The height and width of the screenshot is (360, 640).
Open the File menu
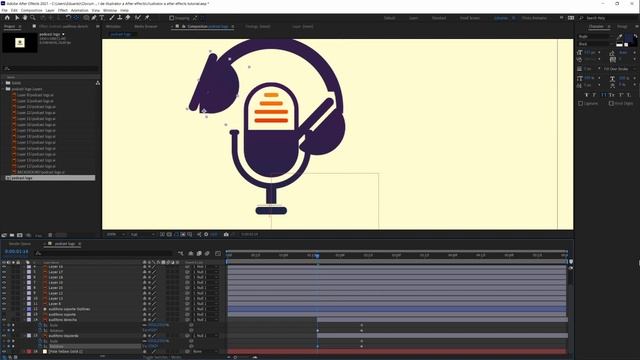(x=4, y=10)
